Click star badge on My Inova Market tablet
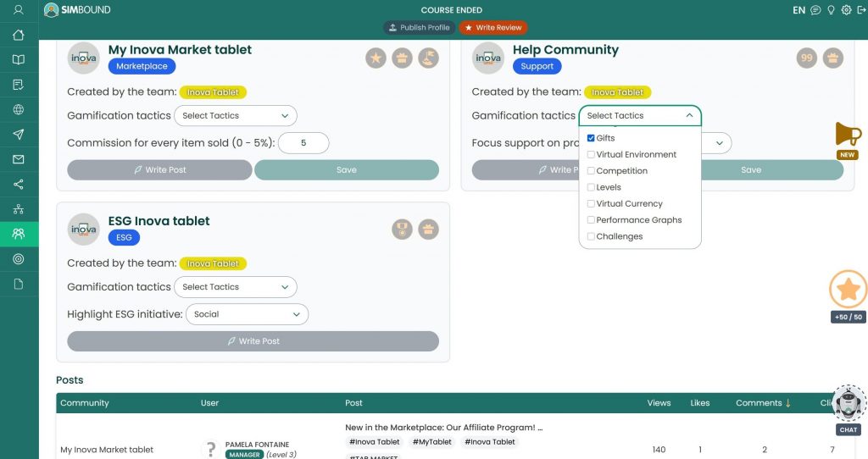868x459 pixels. click(x=376, y=58)
